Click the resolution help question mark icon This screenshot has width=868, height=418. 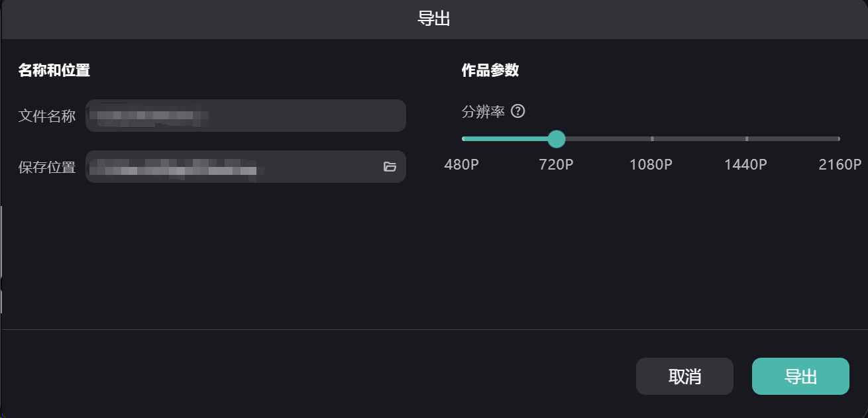point(518,112)
